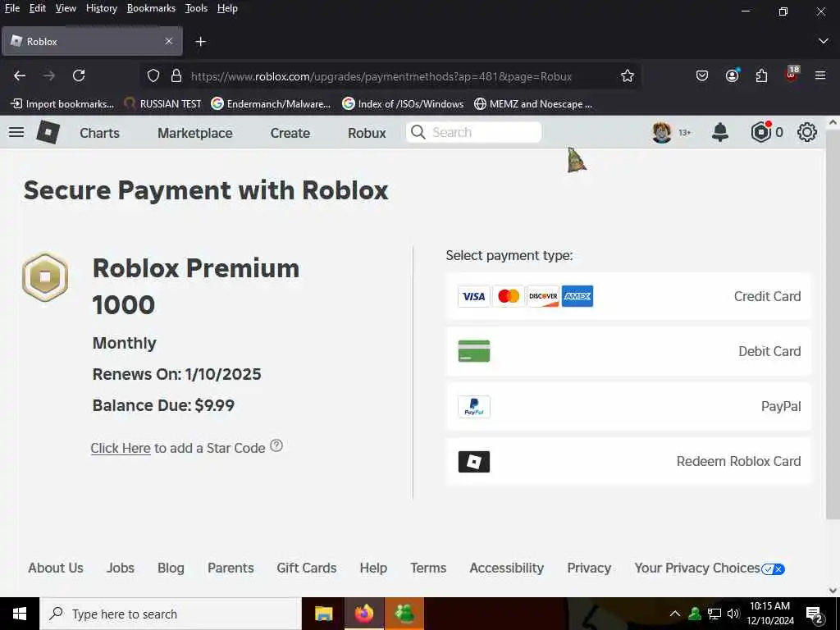840x630 pixels.
Task: Open the About Us footer link
Action: coord(56,568)
